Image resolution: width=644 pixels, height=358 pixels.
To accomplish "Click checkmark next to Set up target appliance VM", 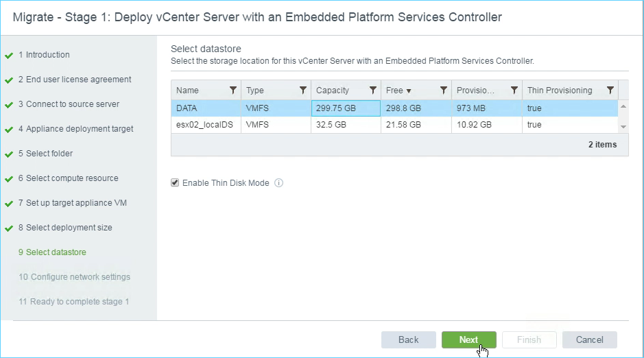I will pyautogui.click(x=9, y=203).
